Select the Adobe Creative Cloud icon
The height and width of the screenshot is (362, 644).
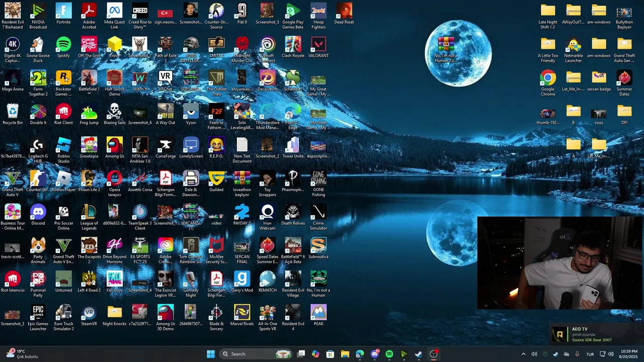coord(166,251)
